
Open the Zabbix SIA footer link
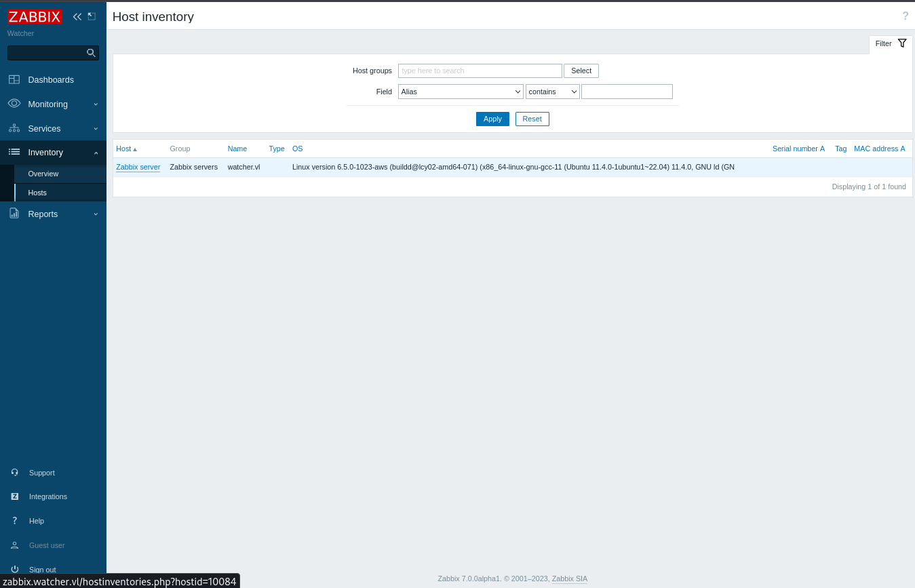click(570, 579)
